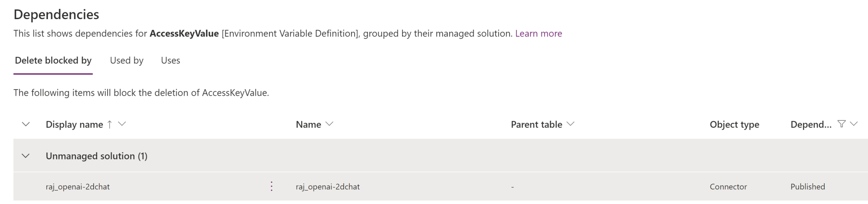This screenshot has width=868, height=204.
Task: Open the Dependency column dropdown chevron
Action: [x=854, y=124]
